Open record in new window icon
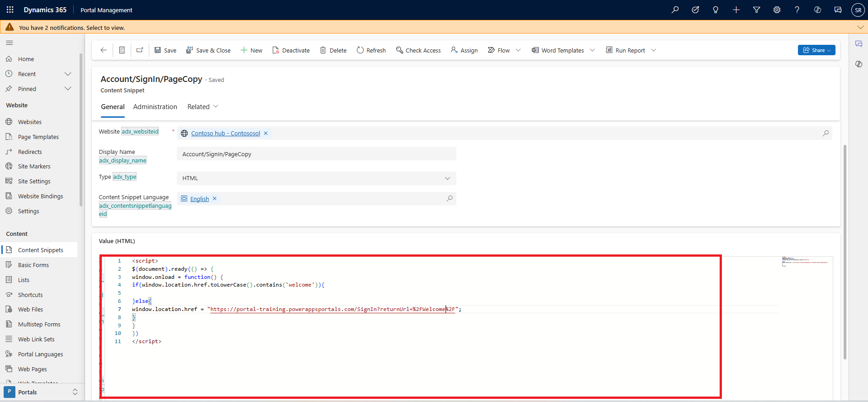 [x=140, y=50]
